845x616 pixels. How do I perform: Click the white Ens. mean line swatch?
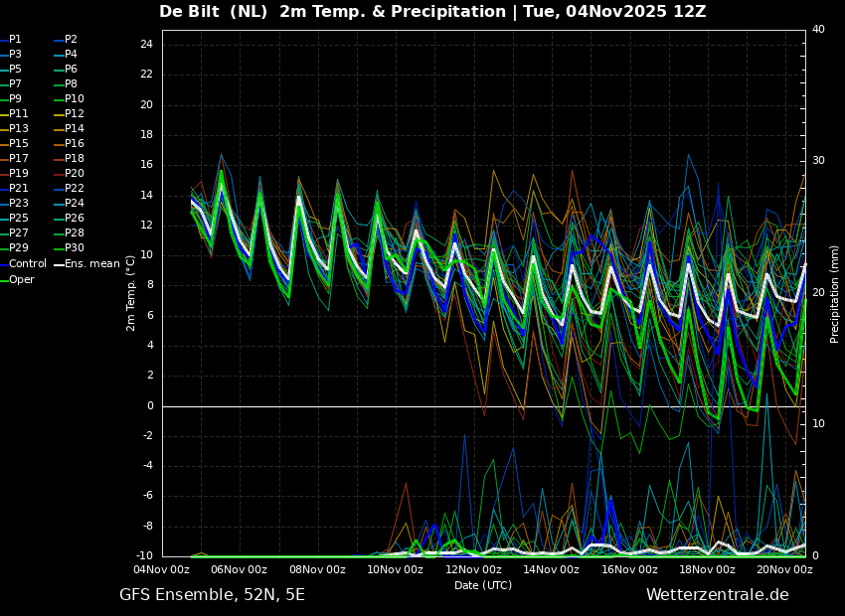[x=59, y=264]
